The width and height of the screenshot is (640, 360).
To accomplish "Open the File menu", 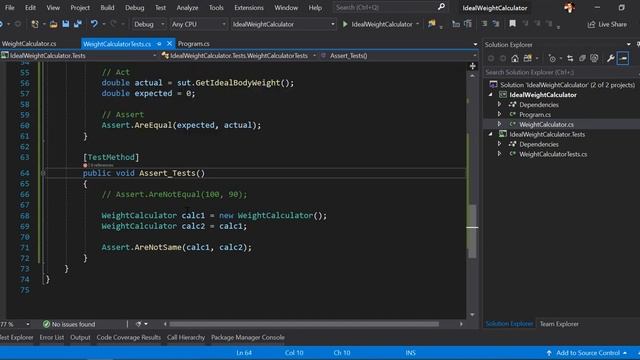I will tap(10, 7).
